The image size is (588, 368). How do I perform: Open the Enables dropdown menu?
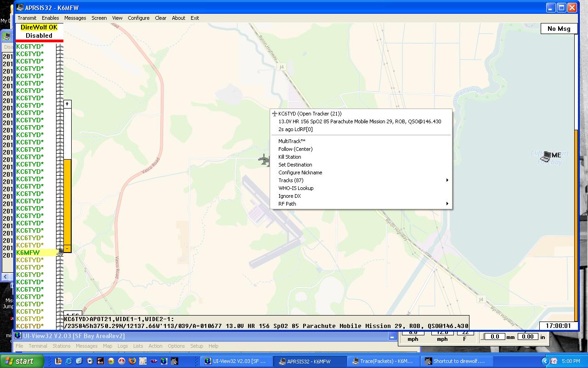50,18
